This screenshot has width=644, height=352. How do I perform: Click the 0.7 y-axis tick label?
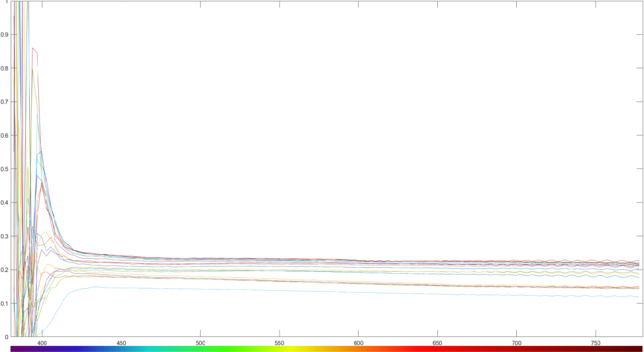click(5, 102)
